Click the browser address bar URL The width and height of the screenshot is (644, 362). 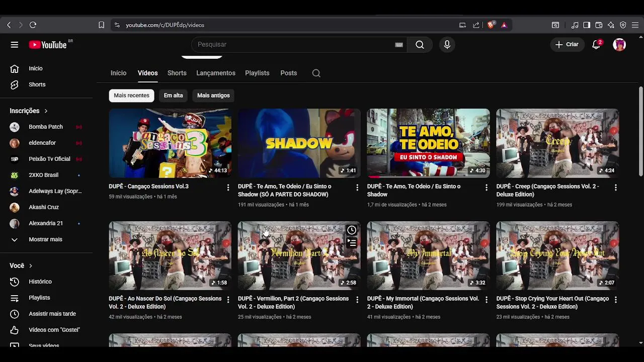[165, 25]
